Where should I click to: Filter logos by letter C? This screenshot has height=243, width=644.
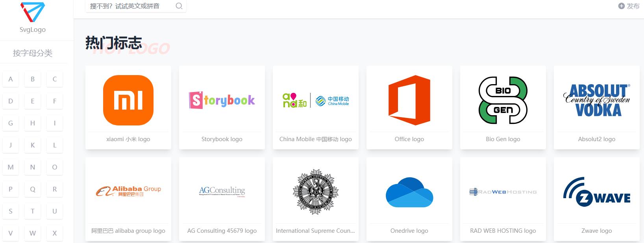tap(55, 79)
